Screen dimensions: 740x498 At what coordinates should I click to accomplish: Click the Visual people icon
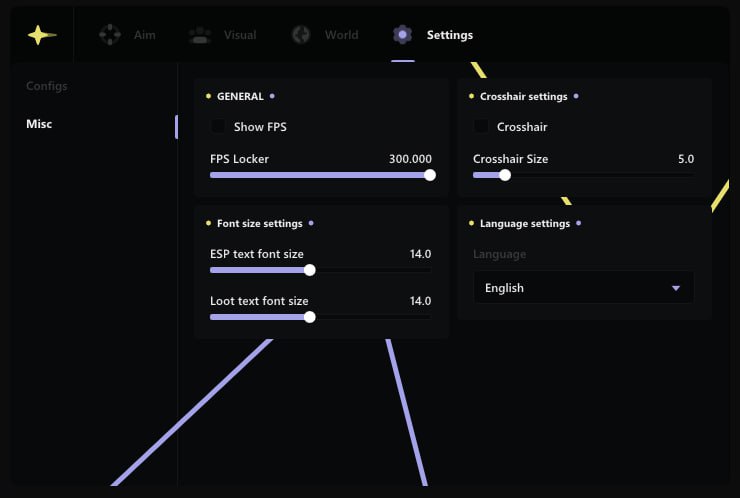click(x=200, y=35)
